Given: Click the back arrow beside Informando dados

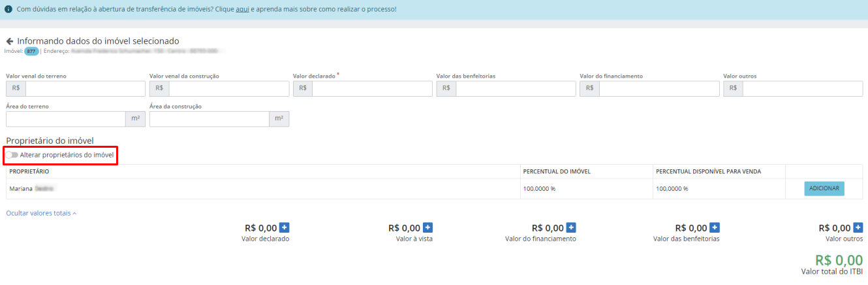Looking at the screenshot, I should pos(10,41).
